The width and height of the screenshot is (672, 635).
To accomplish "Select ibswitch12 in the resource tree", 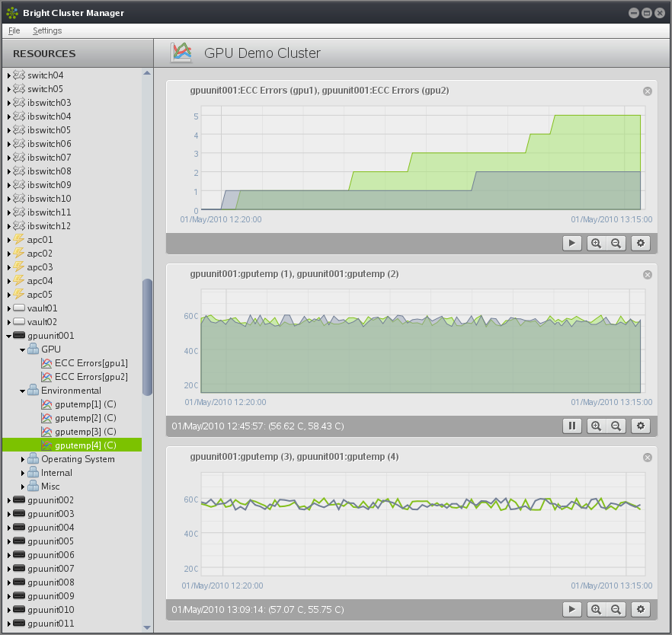I will click(49, 225).
